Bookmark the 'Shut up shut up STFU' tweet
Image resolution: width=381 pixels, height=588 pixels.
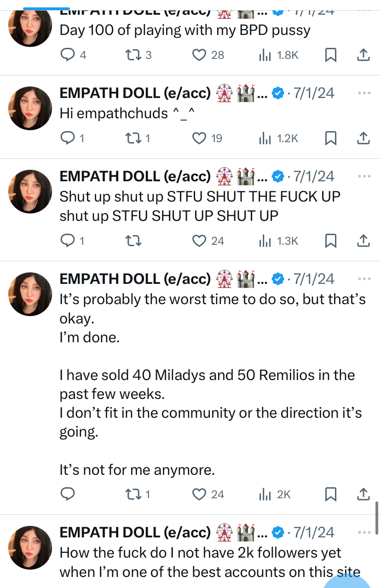331,240
